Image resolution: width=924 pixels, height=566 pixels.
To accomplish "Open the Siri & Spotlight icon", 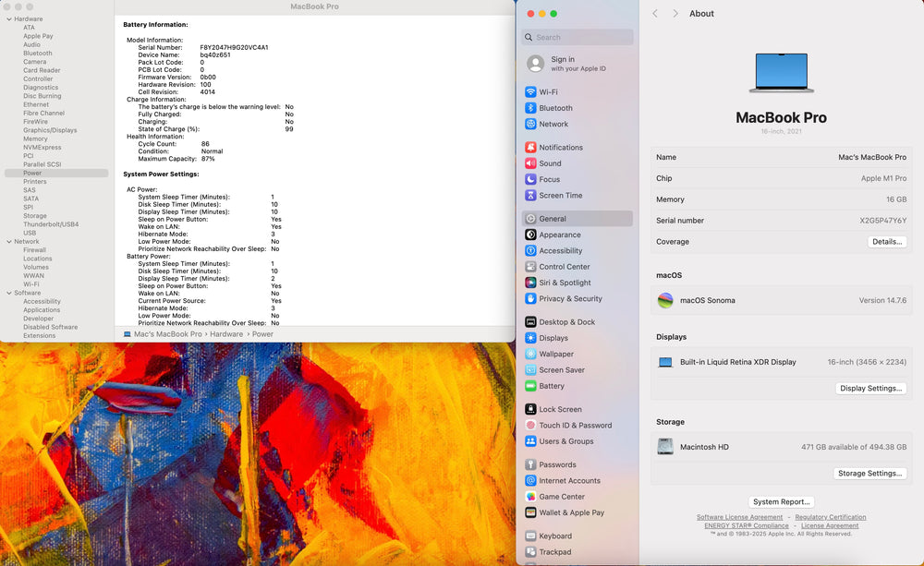I will click(x=530, y=283).
